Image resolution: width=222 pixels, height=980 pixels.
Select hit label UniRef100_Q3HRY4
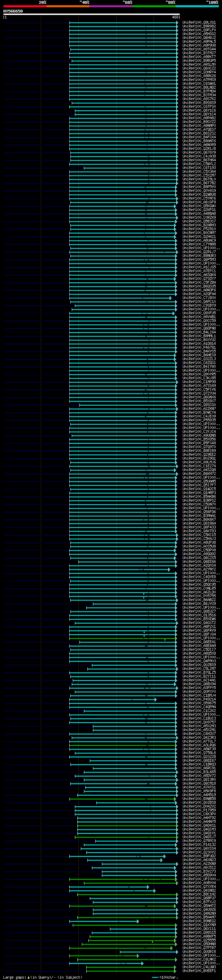pyautogui.click(x=199, y=72)
